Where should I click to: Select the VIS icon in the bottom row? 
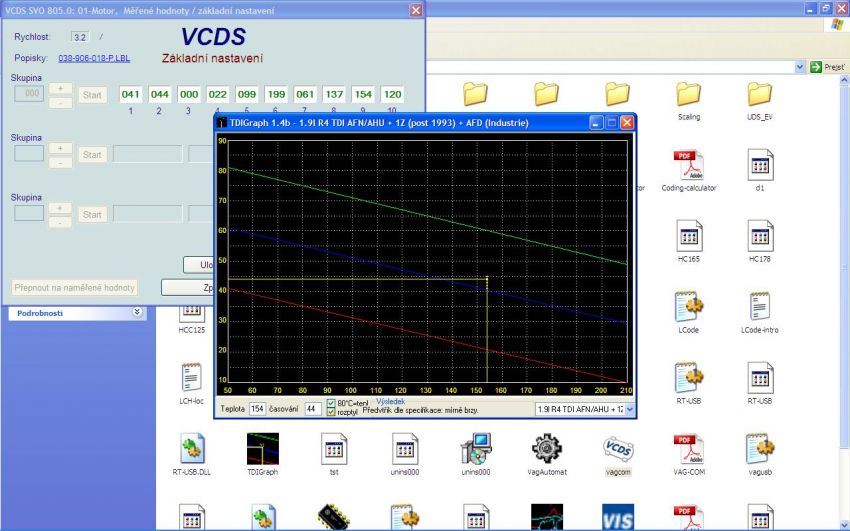pyautogui.click(x=617, y=517)
